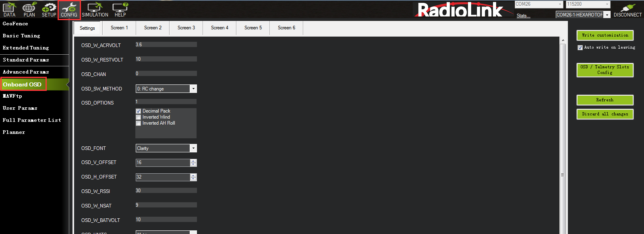Open the PLAN flight planner icon
This screenshot has height=234, width=644.
click(x=29, y=9)
